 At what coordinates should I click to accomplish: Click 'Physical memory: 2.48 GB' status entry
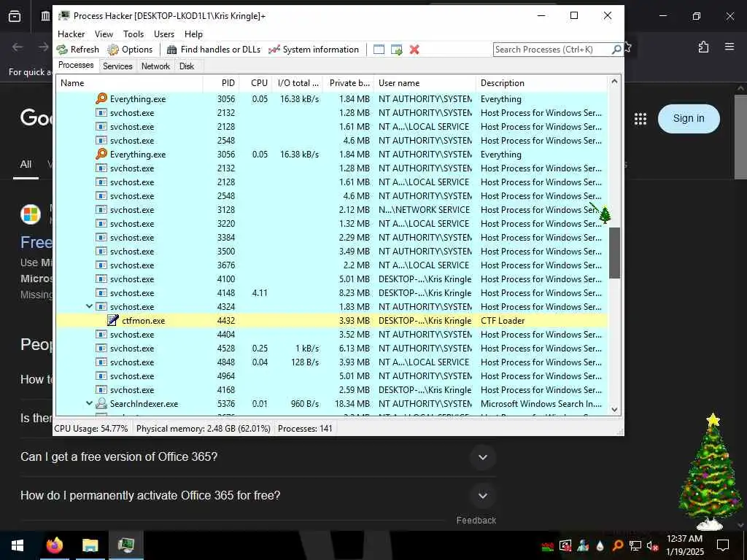tap(204, 429)
